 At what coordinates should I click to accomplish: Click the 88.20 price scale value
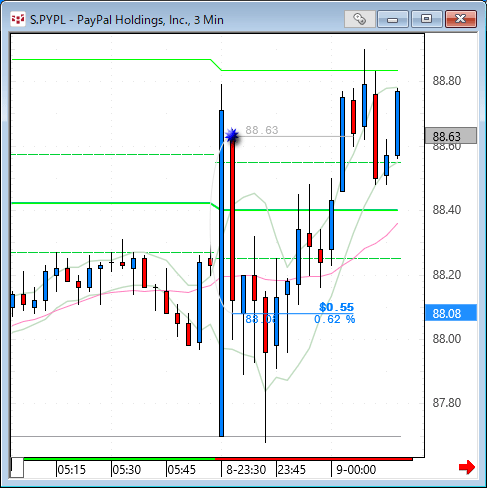(447, 275)
